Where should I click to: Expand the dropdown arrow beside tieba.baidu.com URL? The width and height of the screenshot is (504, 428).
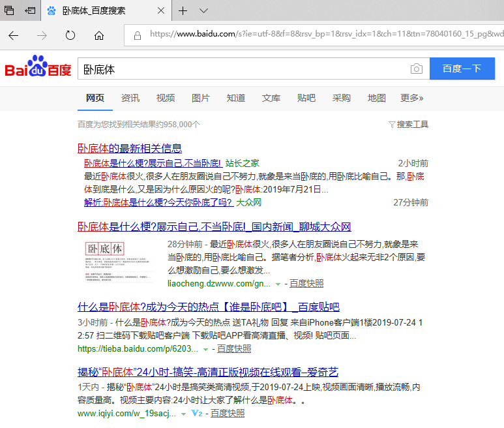pyautogui.click(x=206, y=350)
